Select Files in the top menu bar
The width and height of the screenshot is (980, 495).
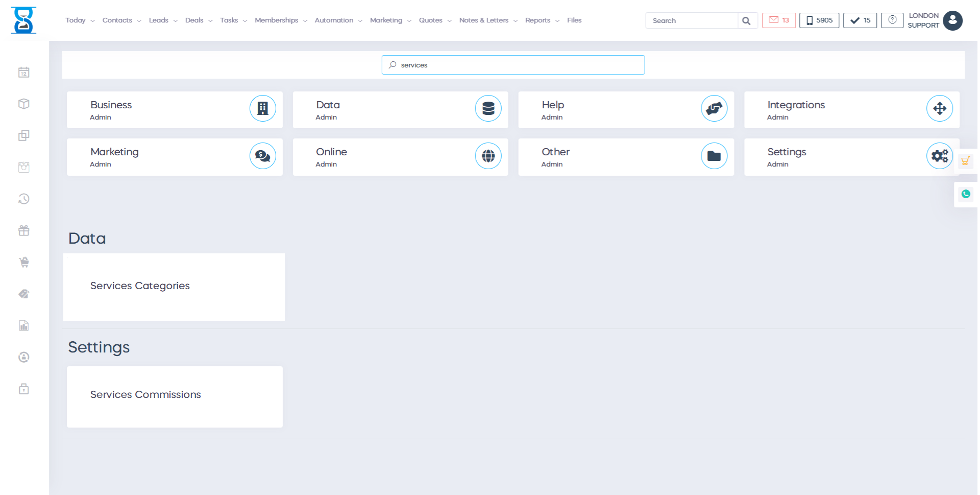(574, 20)
